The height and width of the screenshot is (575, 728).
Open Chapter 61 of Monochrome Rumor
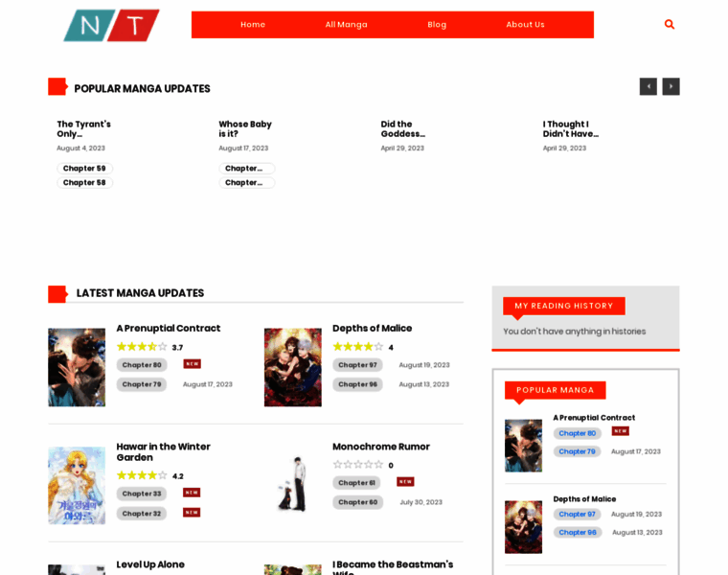(x=356, y=483)
